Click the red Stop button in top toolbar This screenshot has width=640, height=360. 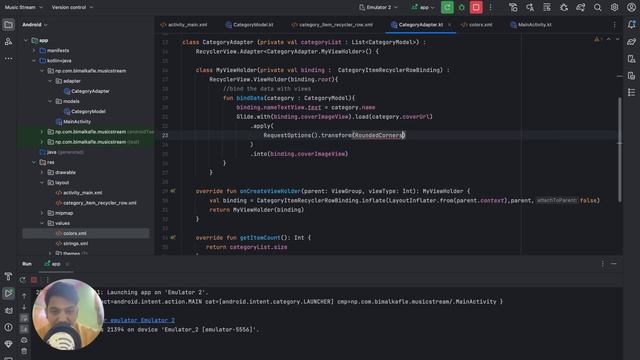476,7
